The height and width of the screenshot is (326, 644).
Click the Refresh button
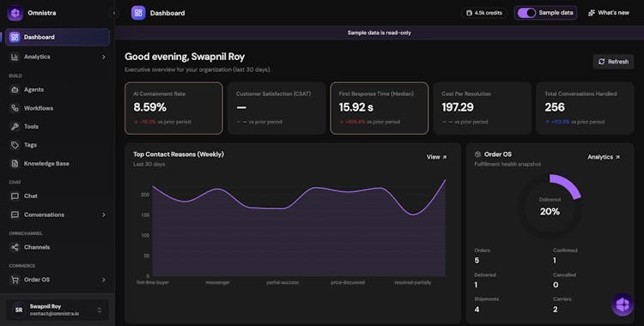click(x=613, y=62)
